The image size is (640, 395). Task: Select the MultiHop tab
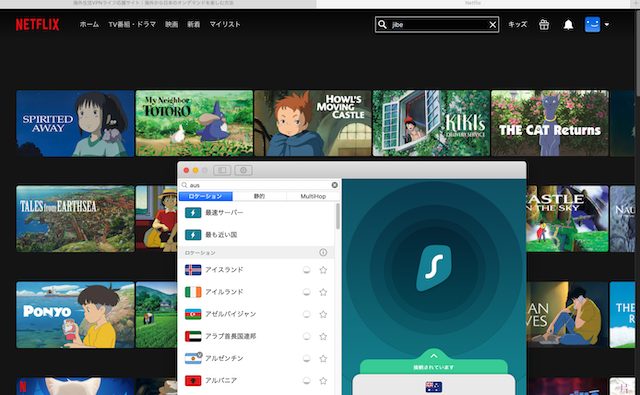(x=313, y=196)
